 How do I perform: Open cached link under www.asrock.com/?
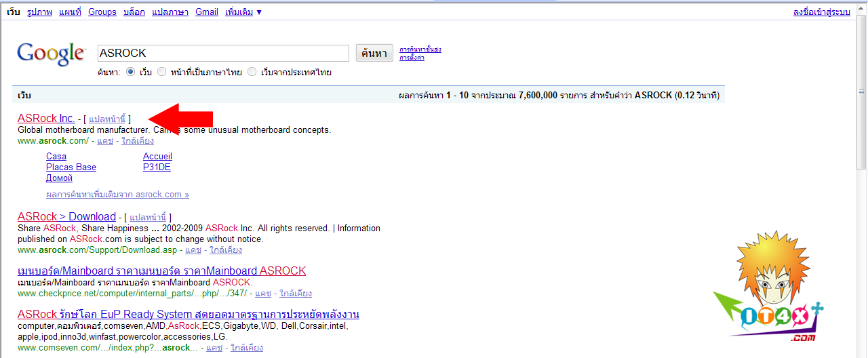[x=104, y=141]
